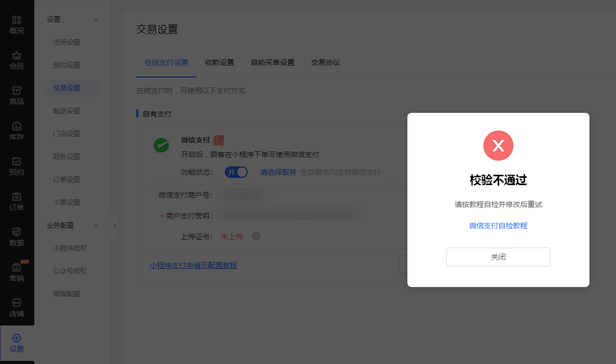The image size is (616, 364).
Task: Open the 订单 orders sidebar icon
Action: [x=17, y=201]
